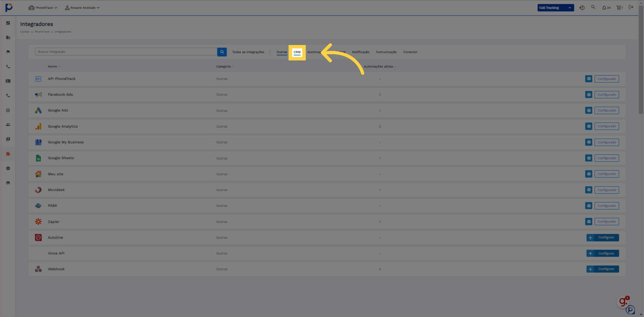Click Configurar for the Voice API integration

tap(603, 253)
